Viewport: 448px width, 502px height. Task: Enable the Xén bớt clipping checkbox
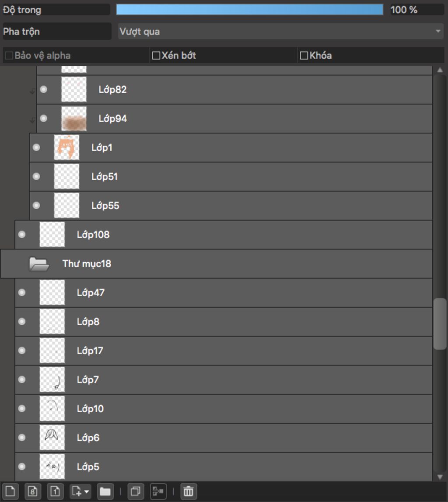156,56
